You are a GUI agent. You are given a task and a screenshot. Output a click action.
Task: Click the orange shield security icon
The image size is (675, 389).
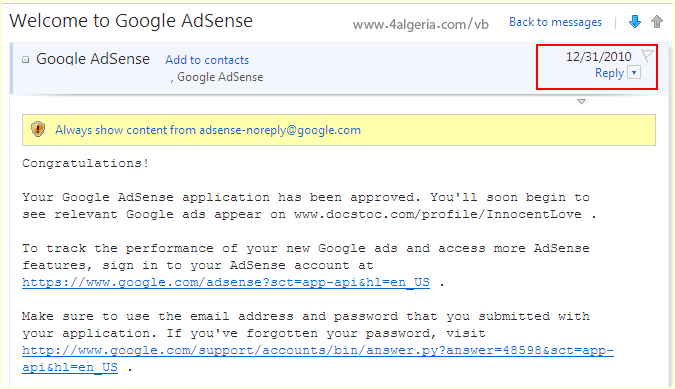point(38,129)
